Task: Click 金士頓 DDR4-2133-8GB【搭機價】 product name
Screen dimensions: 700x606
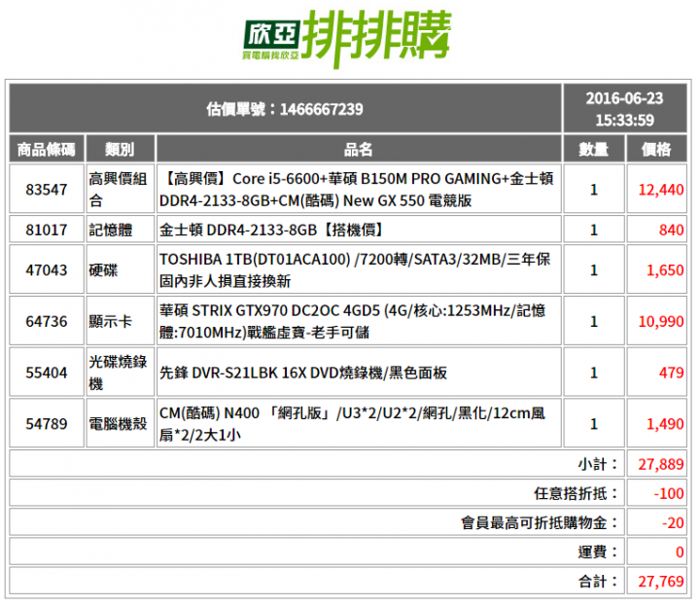Action: (273, 230)
